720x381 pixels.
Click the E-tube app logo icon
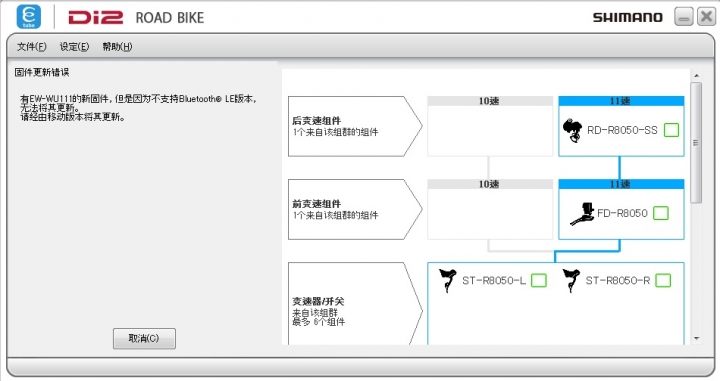pos(28,17)
